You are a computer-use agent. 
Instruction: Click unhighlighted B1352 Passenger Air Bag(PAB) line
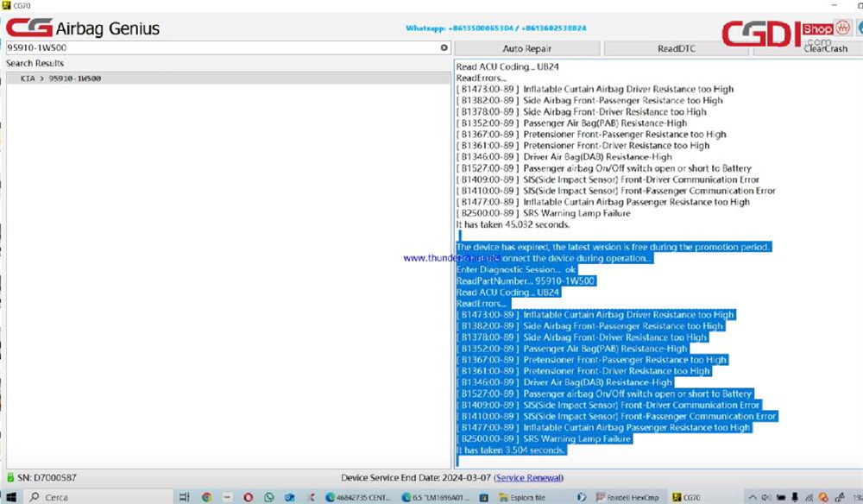pos(572,123)
